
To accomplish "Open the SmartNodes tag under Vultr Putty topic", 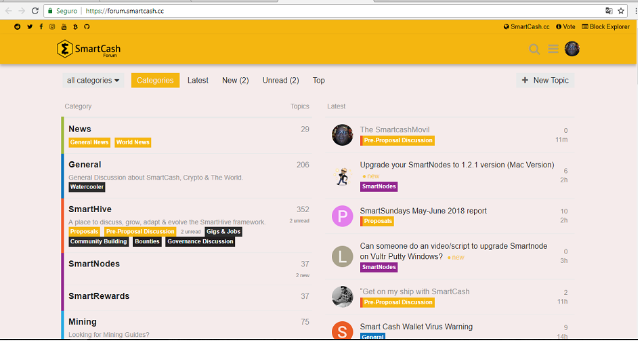I will tap(379, 267).
